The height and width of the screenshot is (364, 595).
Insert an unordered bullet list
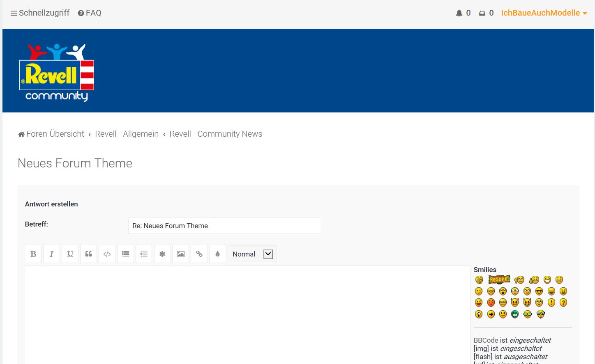(125, 254)
